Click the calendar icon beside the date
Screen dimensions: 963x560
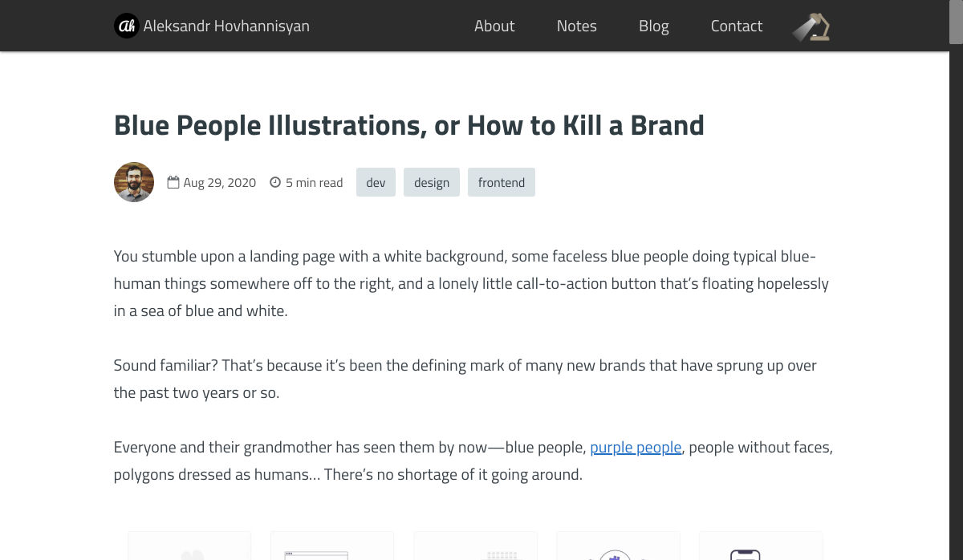tap(173, 182)
